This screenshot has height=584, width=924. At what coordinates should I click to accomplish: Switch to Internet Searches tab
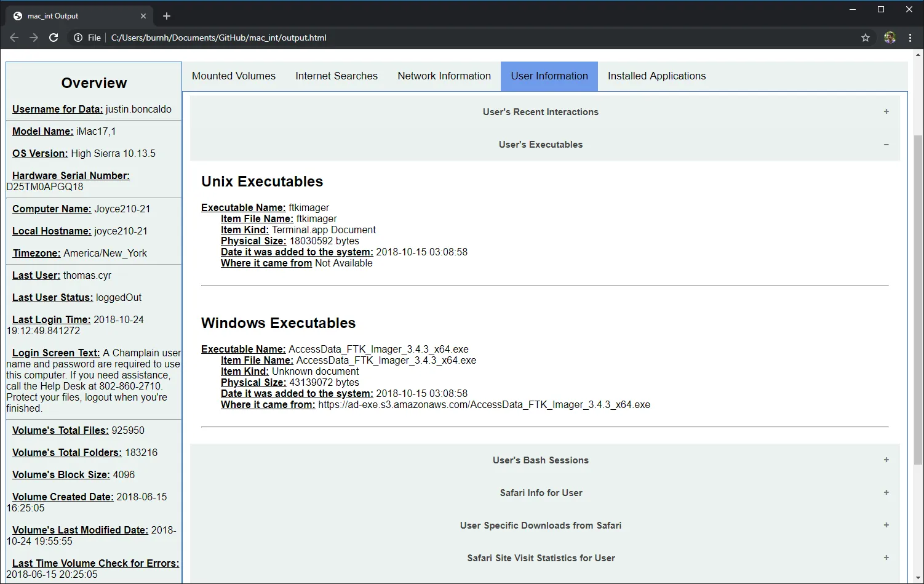[x=337, y=76]
